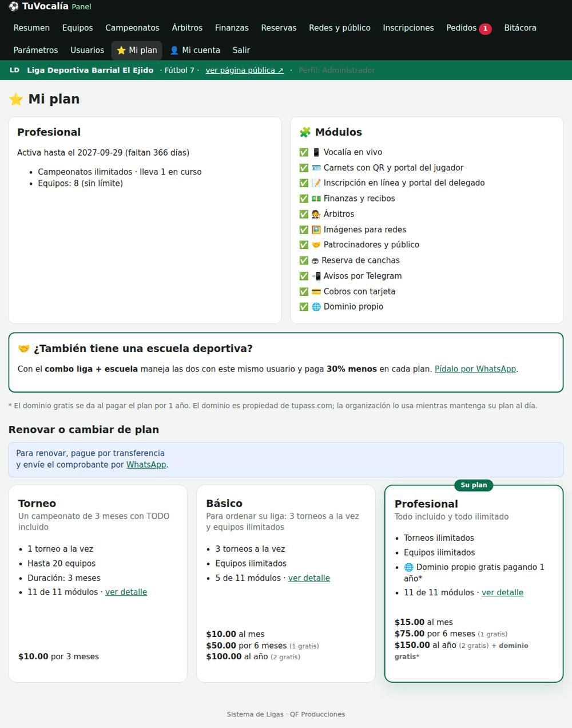Click "Sistema de Ligas · QF Producciones" footer
The image size is (572, 728).
tap(286, 714)
